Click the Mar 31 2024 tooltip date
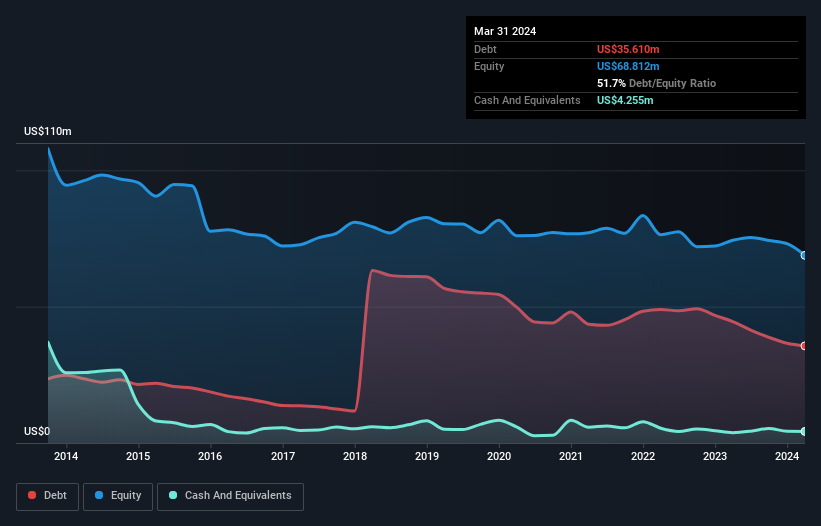This screenshot has height=526, width=821. click(505, 31)
